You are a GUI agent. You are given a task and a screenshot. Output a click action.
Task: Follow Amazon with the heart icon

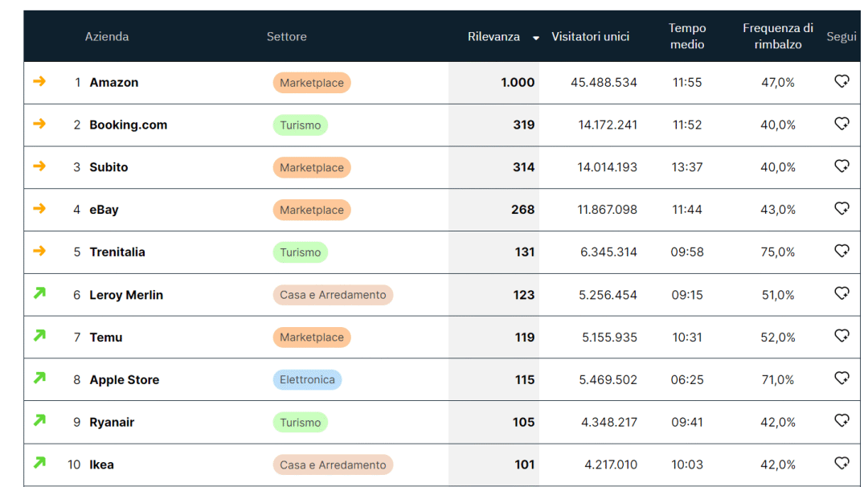[x=841, y=81]
